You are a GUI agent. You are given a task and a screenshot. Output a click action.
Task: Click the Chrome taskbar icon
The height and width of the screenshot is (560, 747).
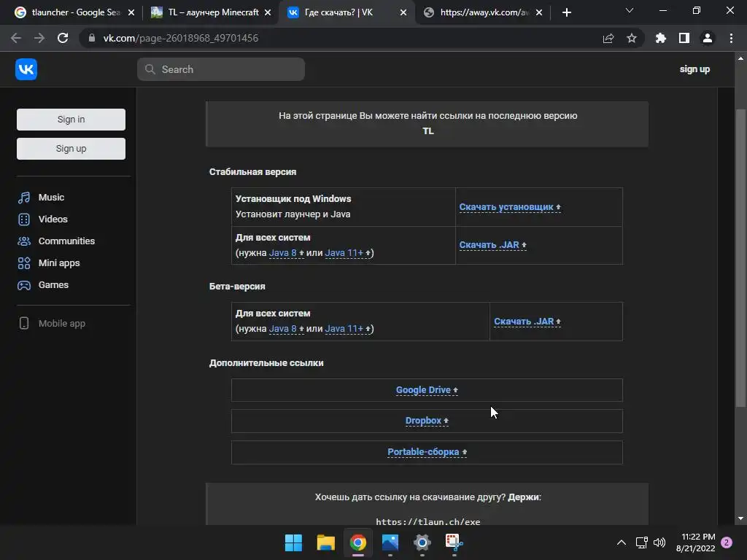tap(357, 542)
